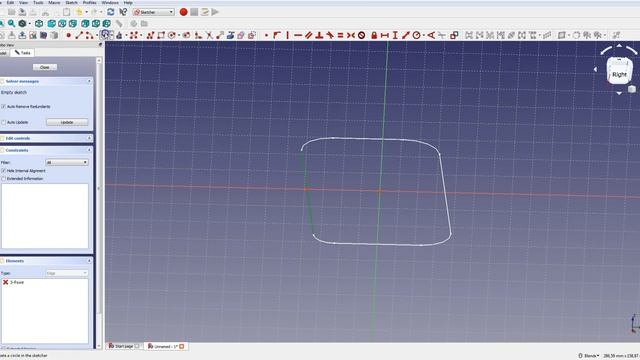Select the create line tool
Image resolution: width=640 pixels, height=360 pixels.
click(x=79, y=36)
